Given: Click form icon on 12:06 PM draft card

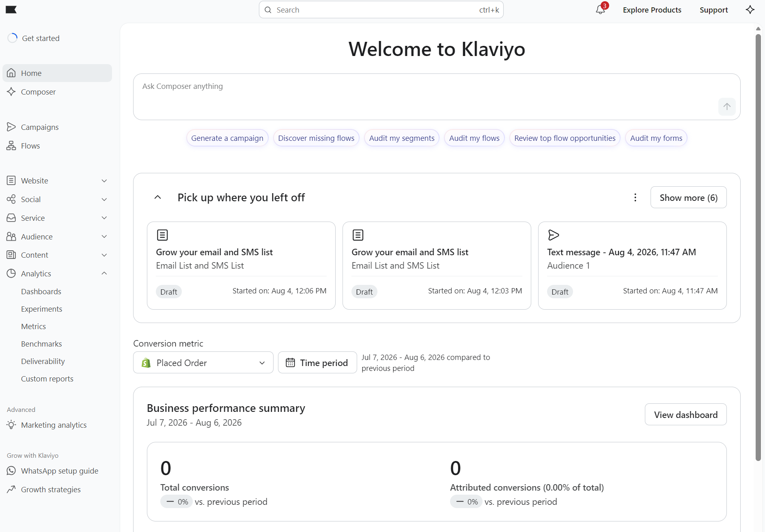Looking at the screenshot, I should click(162, 235).
